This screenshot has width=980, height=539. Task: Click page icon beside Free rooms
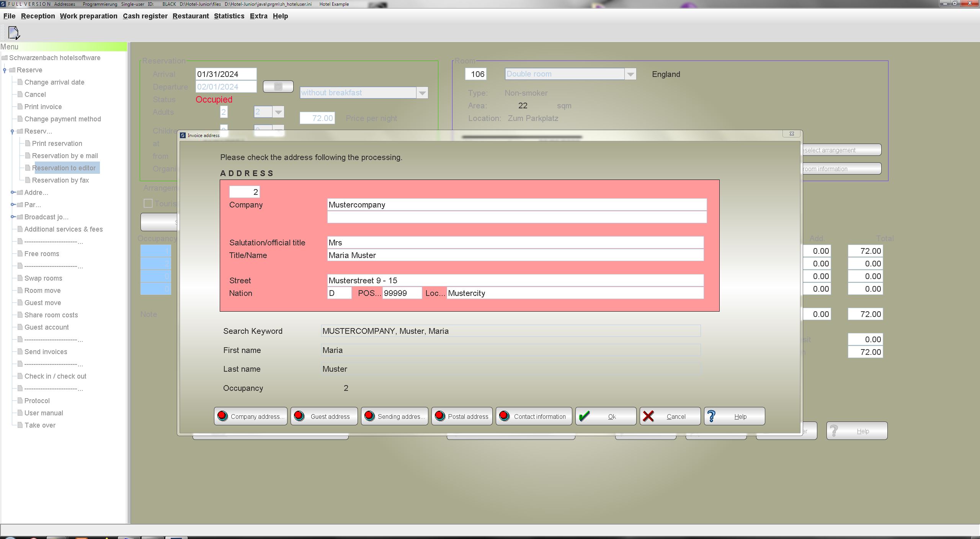(x=20, y=253)
